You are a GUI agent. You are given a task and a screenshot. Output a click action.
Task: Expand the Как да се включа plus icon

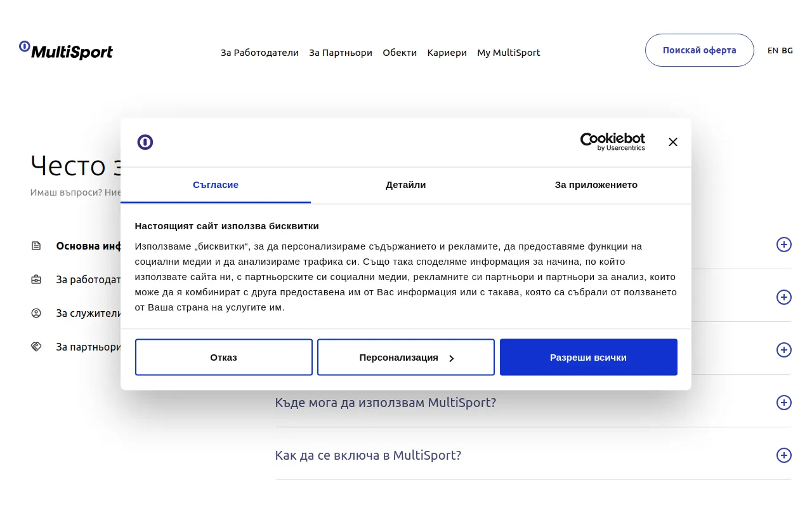(784, 455)
